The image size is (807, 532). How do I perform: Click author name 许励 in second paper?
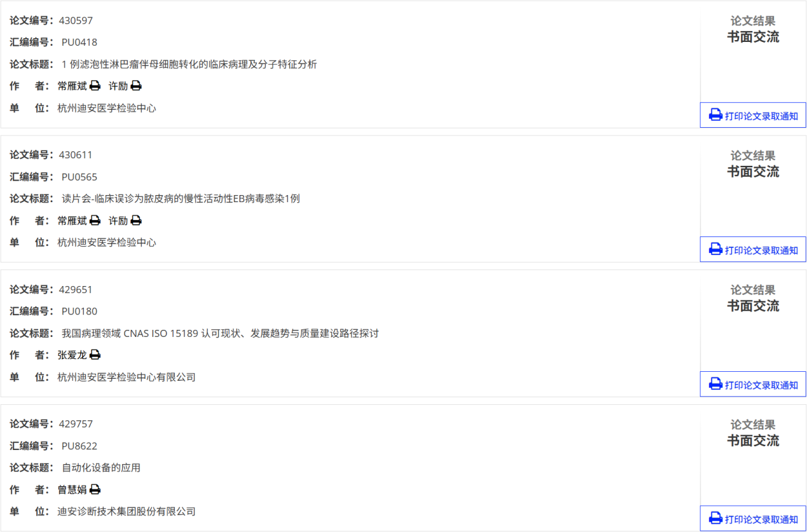pos(118,221)
